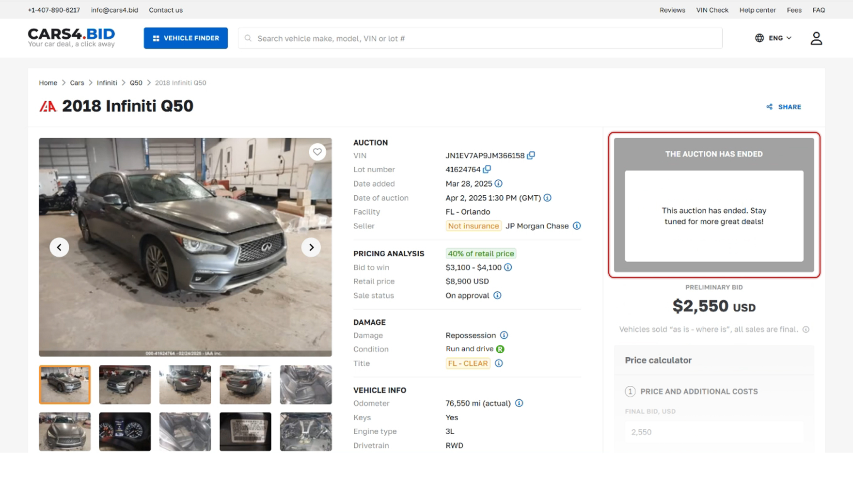853x504 pixels.
Task: Open Title FL-CLEAR info icon
Action: tap(499, 363)
